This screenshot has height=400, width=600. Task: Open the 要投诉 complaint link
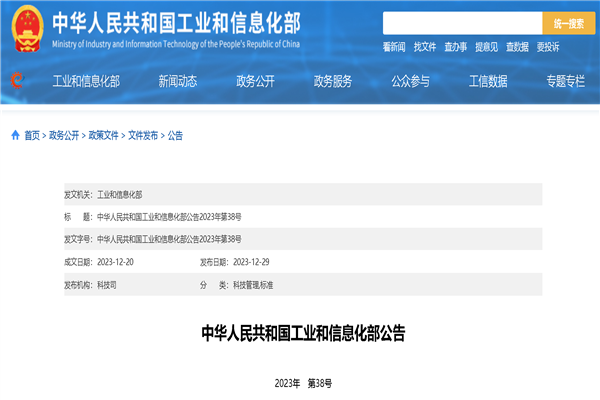[x=548, y=47]
